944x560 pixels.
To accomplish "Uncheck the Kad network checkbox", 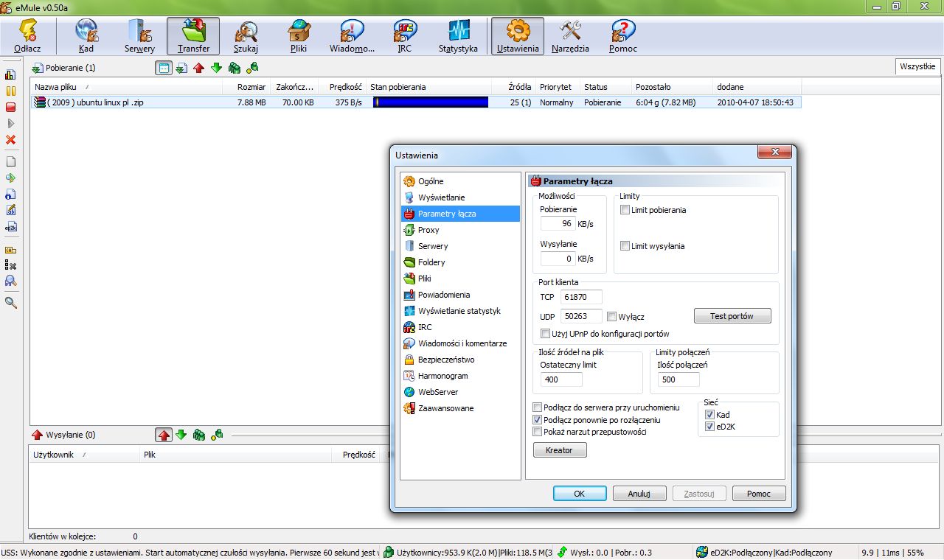I will pos(710,415).
